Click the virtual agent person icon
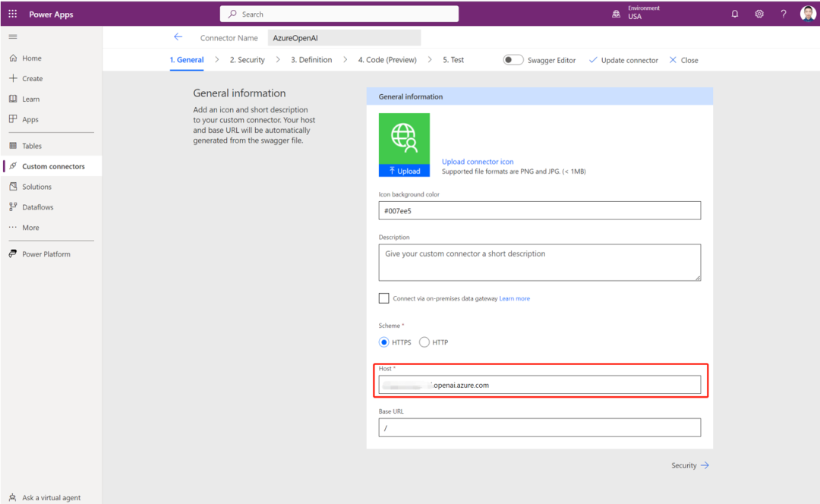The width and height of the screenshot is (820, 504). click(x=13, y=498)
